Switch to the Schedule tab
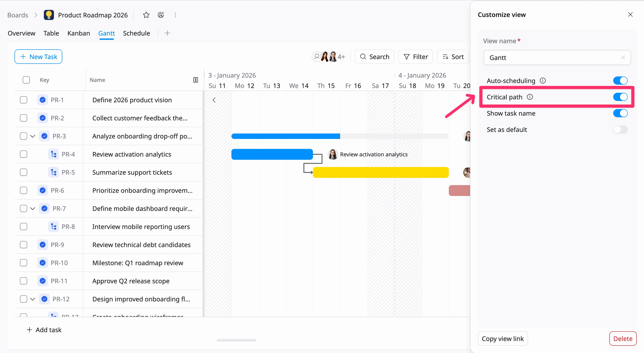This screenshot has width=644, height=353. pyautogui.click(x=137, y=33)
